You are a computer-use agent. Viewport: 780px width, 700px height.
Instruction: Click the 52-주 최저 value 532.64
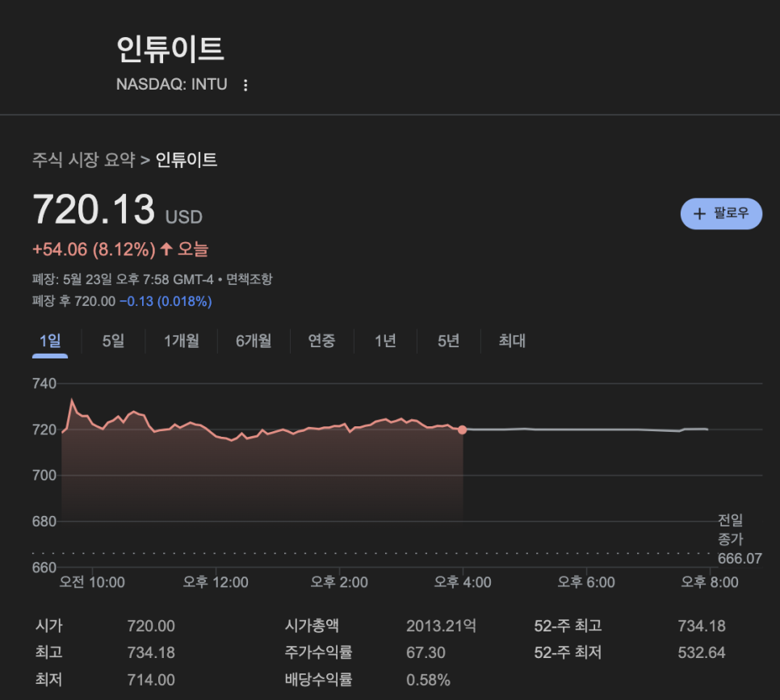click(702, 652)
